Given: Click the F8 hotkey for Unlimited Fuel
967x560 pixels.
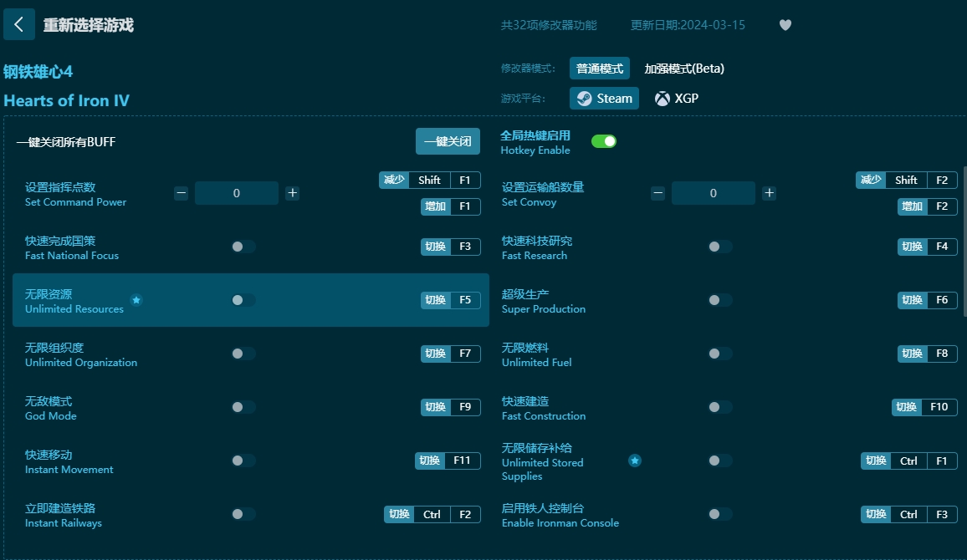Looking at the screenshot, I should (x=927, y=354).
